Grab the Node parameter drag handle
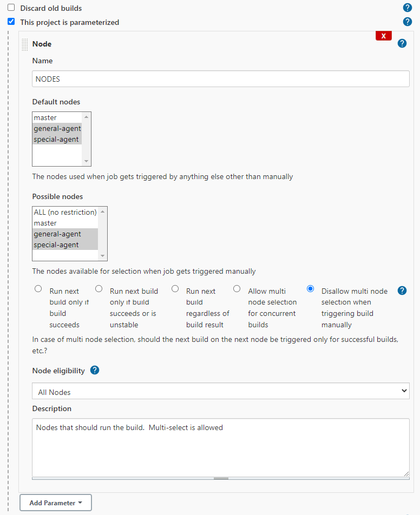This screenshot has width=420, height=515. (x=25, y=45)
